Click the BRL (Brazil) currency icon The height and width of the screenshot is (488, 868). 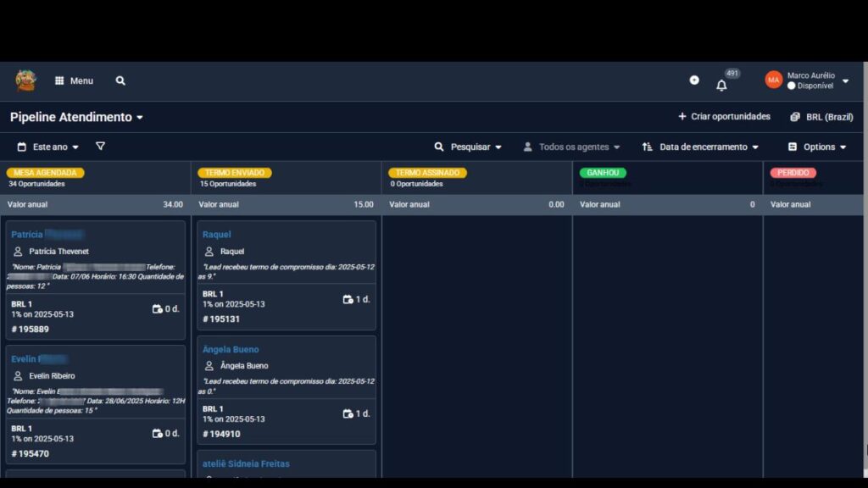795,117
